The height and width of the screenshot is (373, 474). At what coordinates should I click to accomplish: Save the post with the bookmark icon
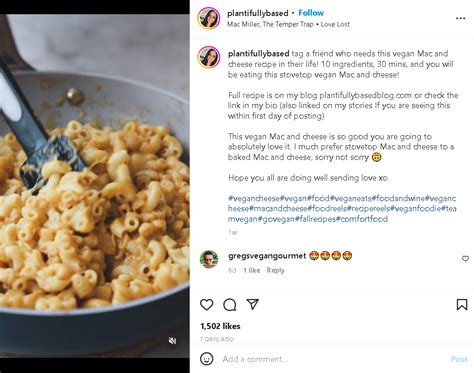(x=462, y=304)
